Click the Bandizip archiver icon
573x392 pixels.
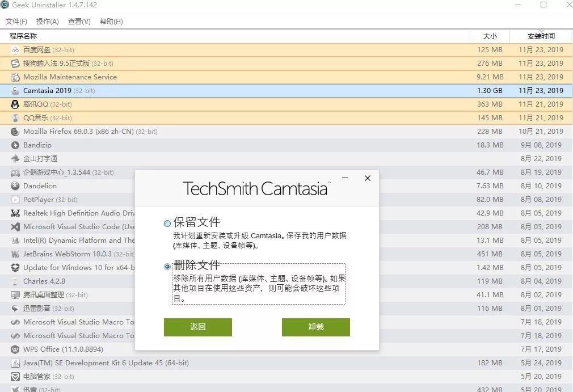pos(15,145)
